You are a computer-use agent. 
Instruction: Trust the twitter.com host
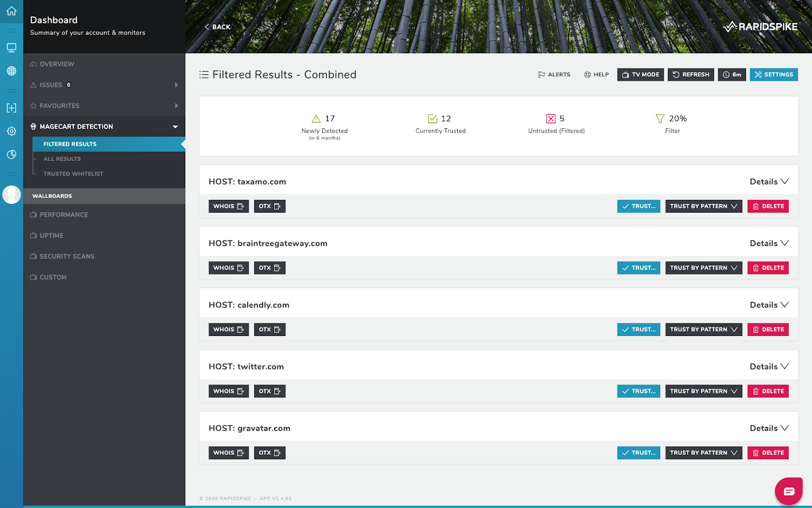(638, 391)
